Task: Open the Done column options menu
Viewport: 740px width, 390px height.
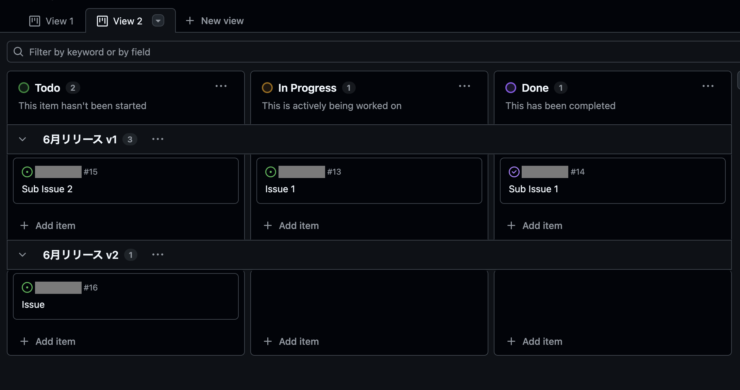Action: pos(708,86)
